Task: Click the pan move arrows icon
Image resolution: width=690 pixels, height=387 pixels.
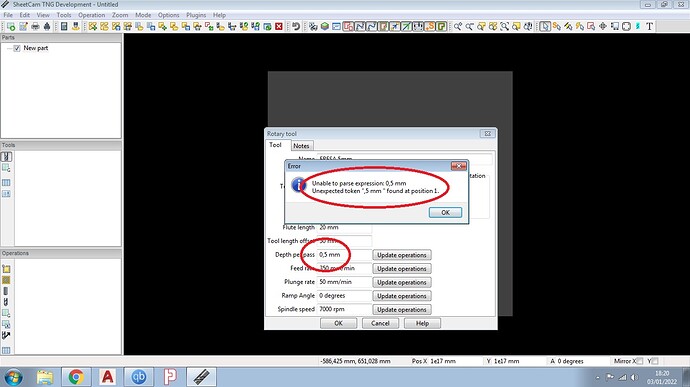Action: pyautogui.click(x=603, y=26)
